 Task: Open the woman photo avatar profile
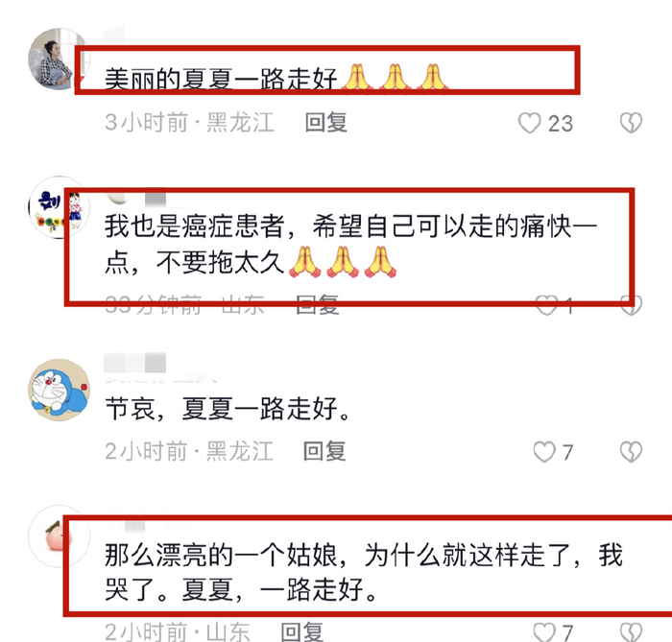[59, 59]
